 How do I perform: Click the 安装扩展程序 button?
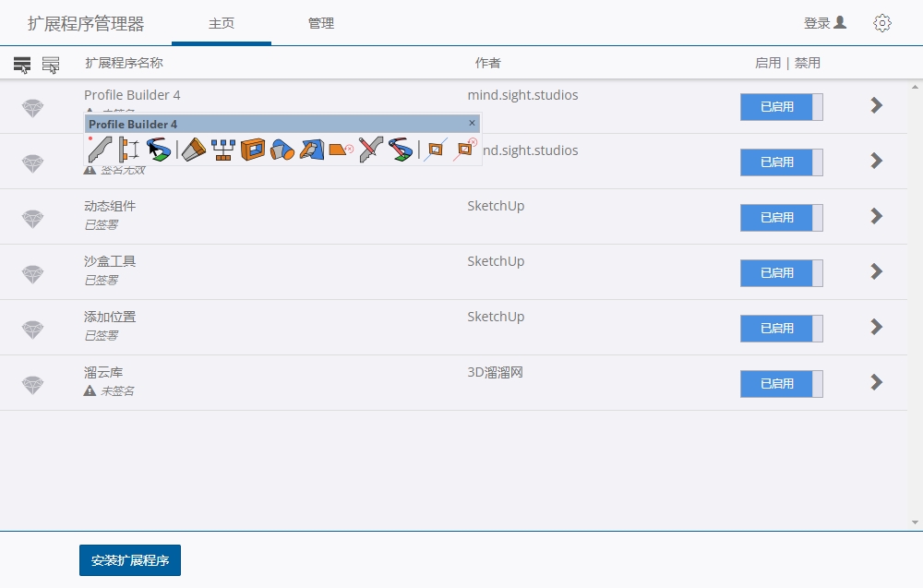click(x=130, y=560)
